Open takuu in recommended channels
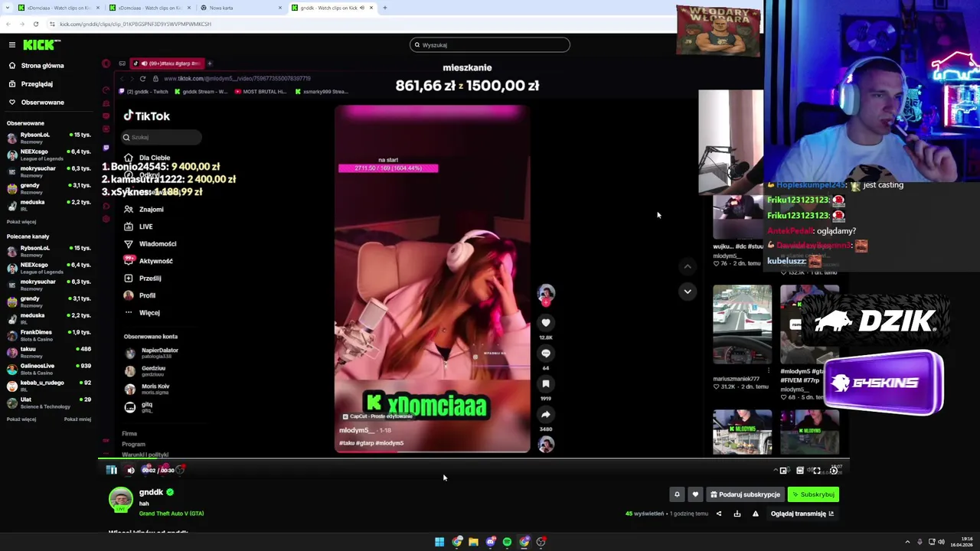Viewport: 980px width, 551px height. 50,352
